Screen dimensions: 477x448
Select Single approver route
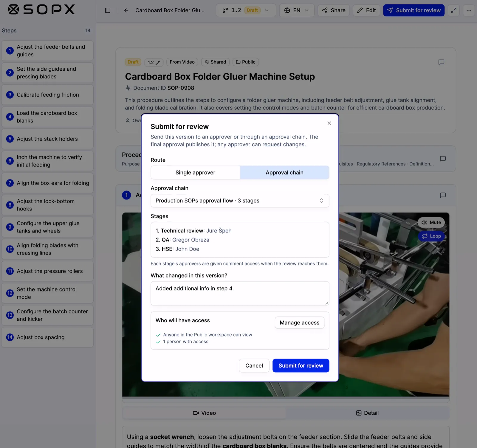click(x=195, y=173)
